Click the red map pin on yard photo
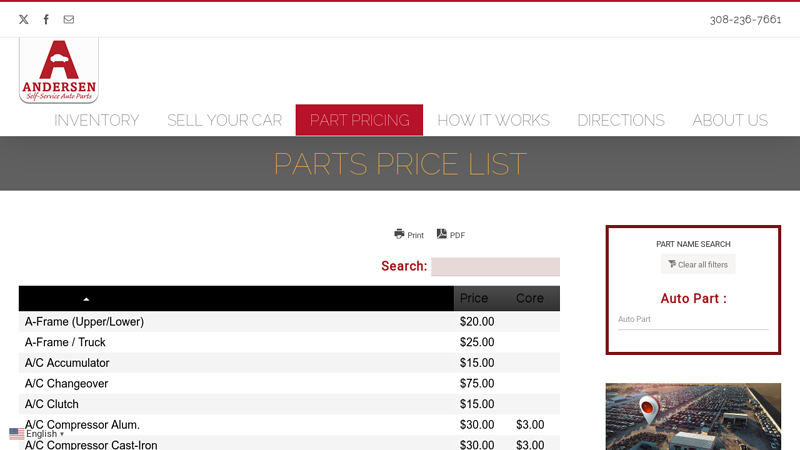 [x=648, y=409]
